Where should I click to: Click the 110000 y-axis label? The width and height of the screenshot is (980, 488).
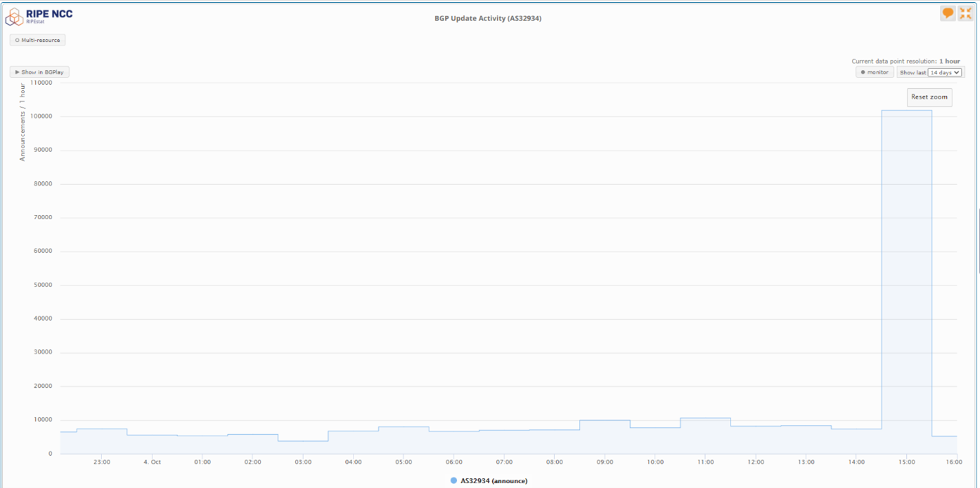[40, 83]
